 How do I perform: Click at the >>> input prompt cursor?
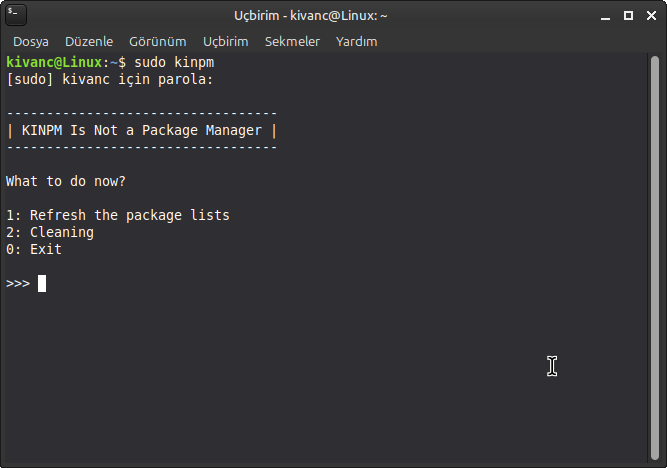42,283
